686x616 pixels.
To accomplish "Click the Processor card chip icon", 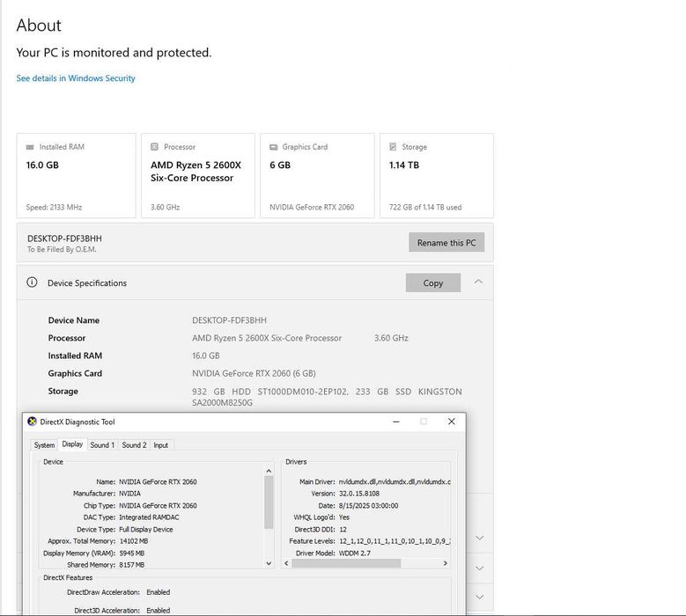I will point(154,147).
